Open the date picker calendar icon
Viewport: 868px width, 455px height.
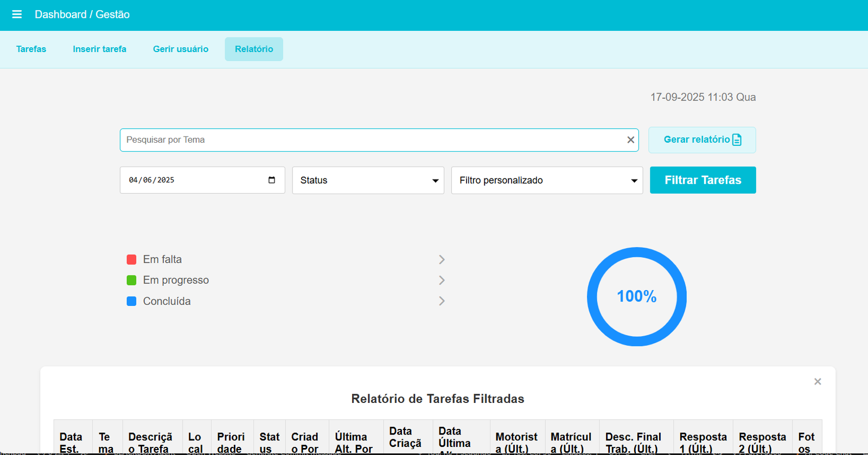point(272,180)
